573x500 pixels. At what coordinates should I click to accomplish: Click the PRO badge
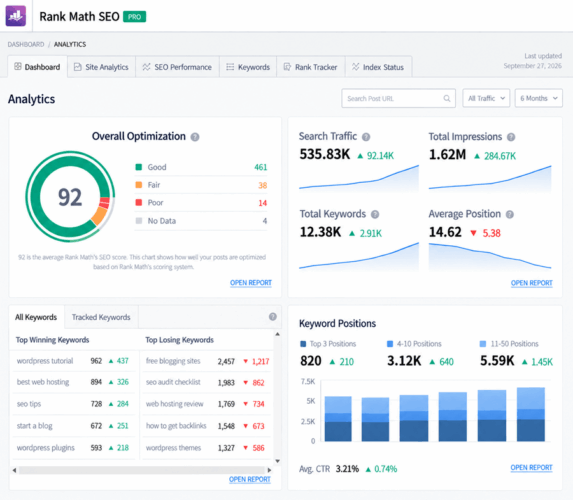point(134,17)
